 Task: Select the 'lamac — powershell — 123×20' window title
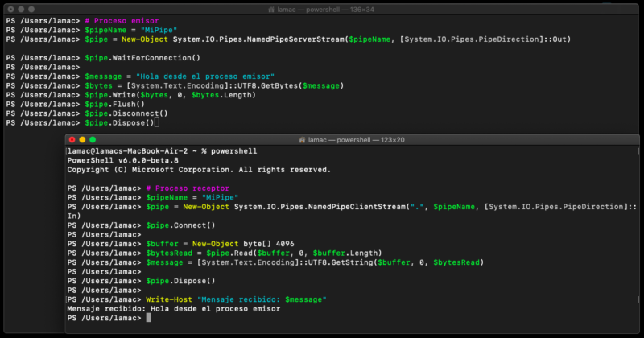click(x=356, y=140)
